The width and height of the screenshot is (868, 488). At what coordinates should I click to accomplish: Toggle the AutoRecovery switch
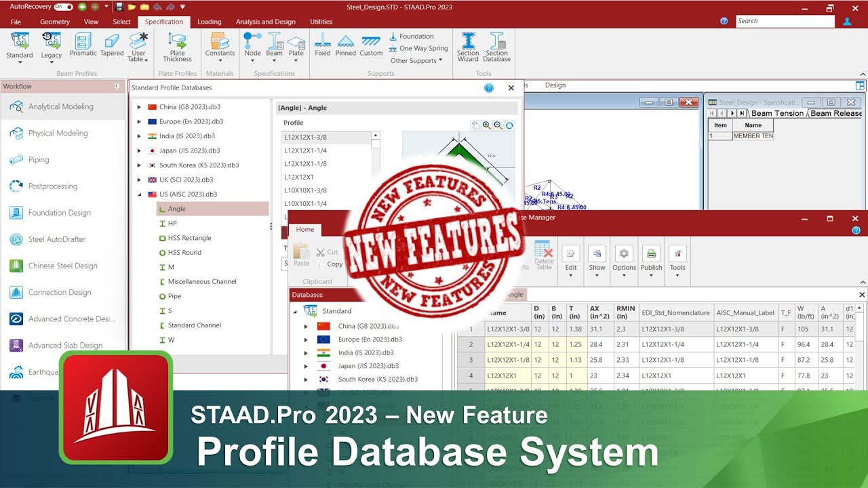63,7
